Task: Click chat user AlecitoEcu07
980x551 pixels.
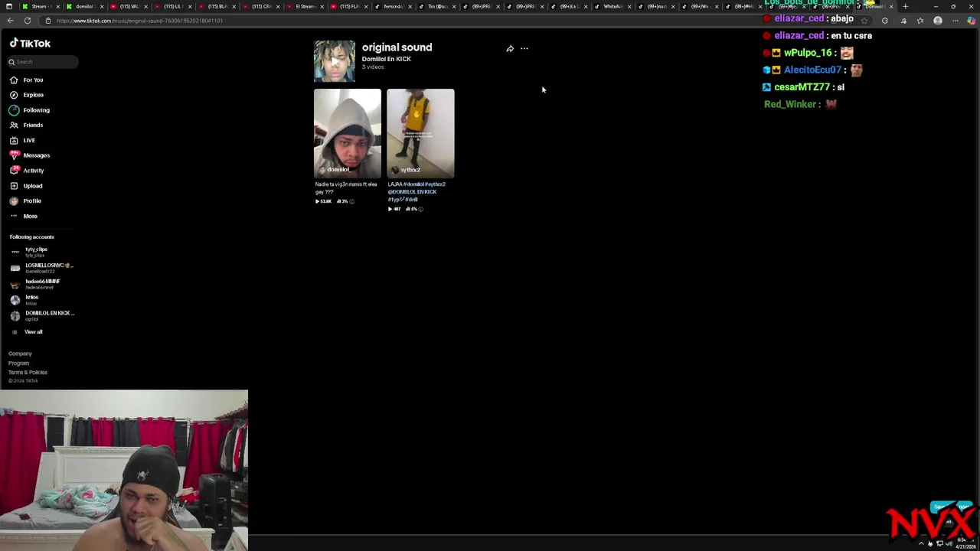Action: [812, 70]
